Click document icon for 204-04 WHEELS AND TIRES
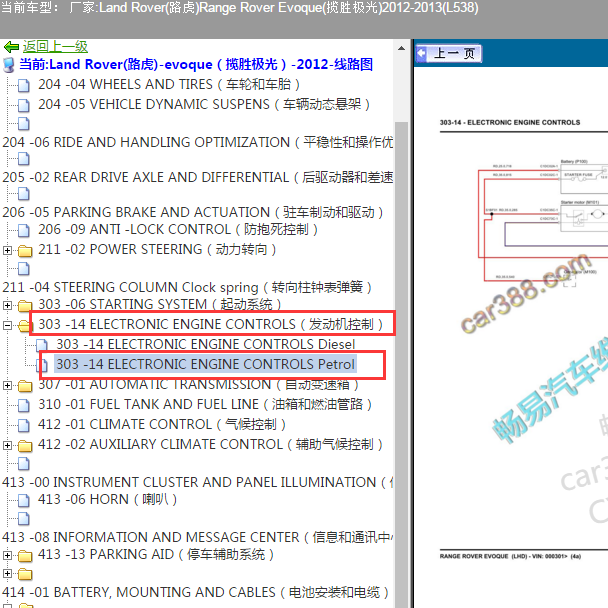 [24, 85]
